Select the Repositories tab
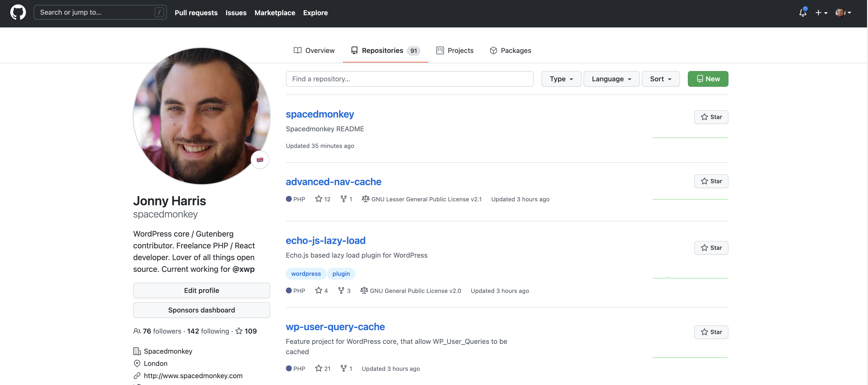This screenshot has height=385, width=868. pyautogui.click(x=386, y=50)
